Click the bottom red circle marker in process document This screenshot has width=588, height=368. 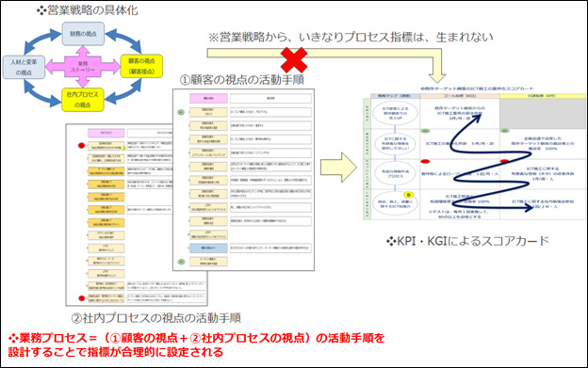pos(82,298)
